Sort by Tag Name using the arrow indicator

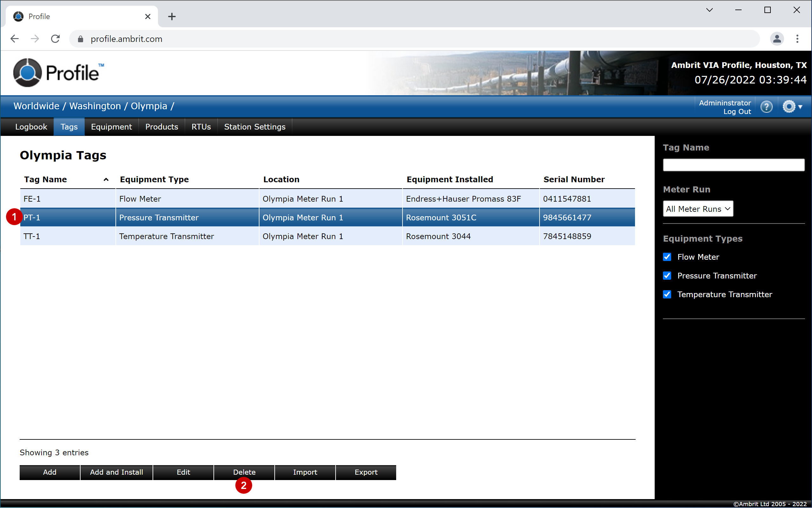pos(106,179)
